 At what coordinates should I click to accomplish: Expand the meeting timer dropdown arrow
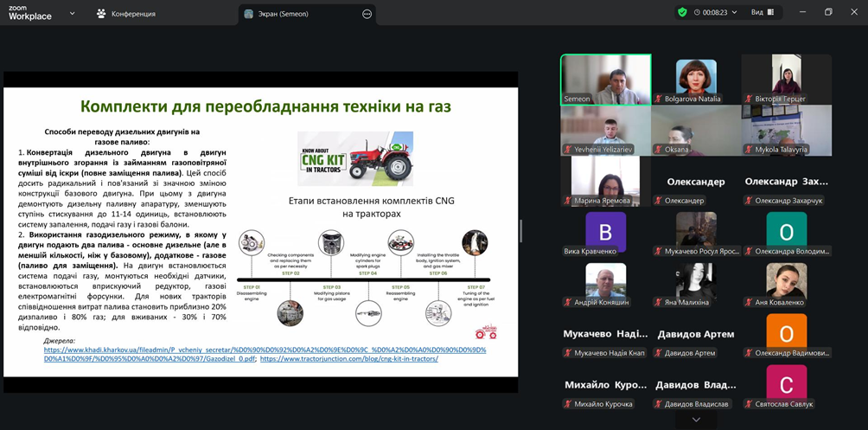pyautogui.click(x=735, y=13)
